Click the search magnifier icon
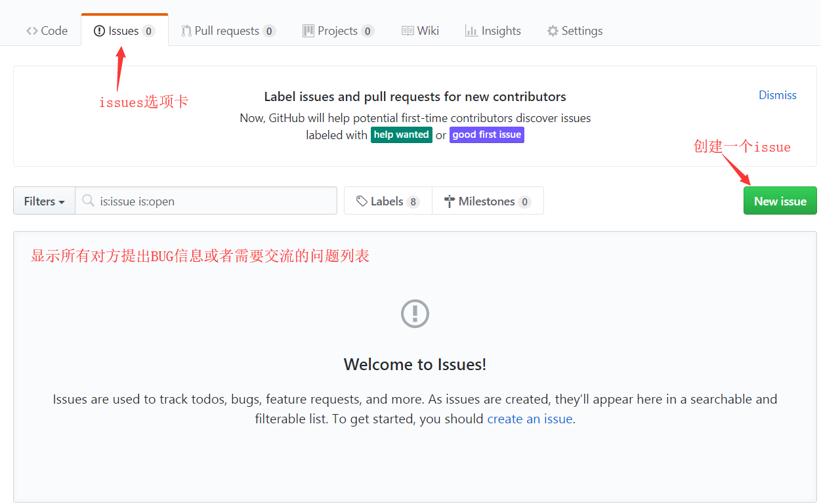This screenshot has width=821, height=504. point(89,201)
